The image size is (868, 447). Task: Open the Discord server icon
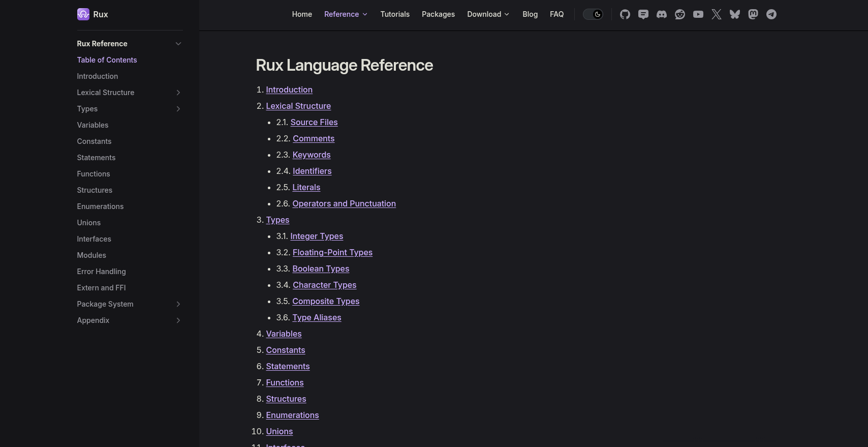click(662, 14)
